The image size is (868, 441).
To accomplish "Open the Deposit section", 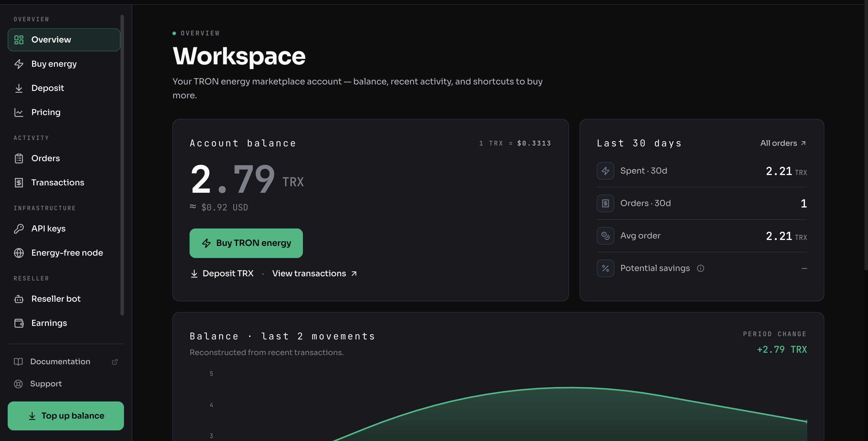I will pyautogui.click(x=64, y=88).
